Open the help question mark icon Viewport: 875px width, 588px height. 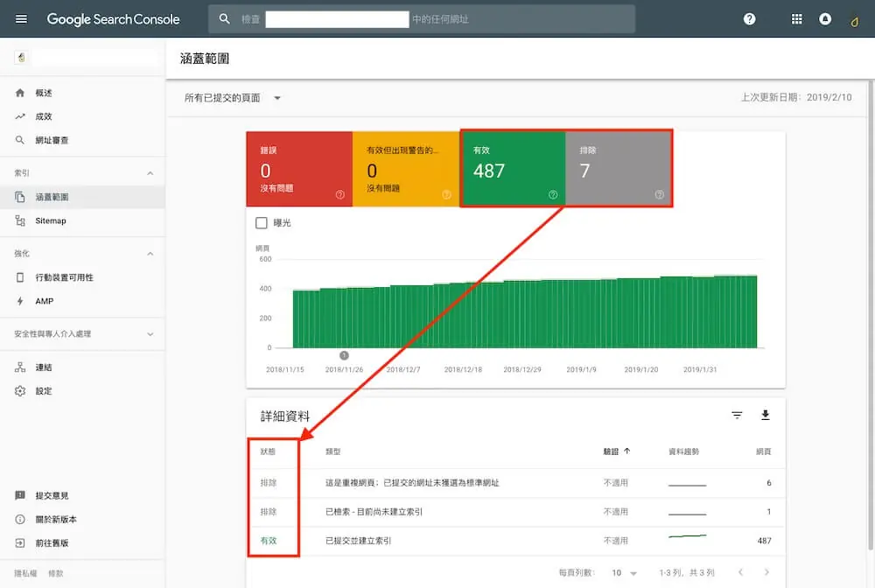(x=750, y=19)
